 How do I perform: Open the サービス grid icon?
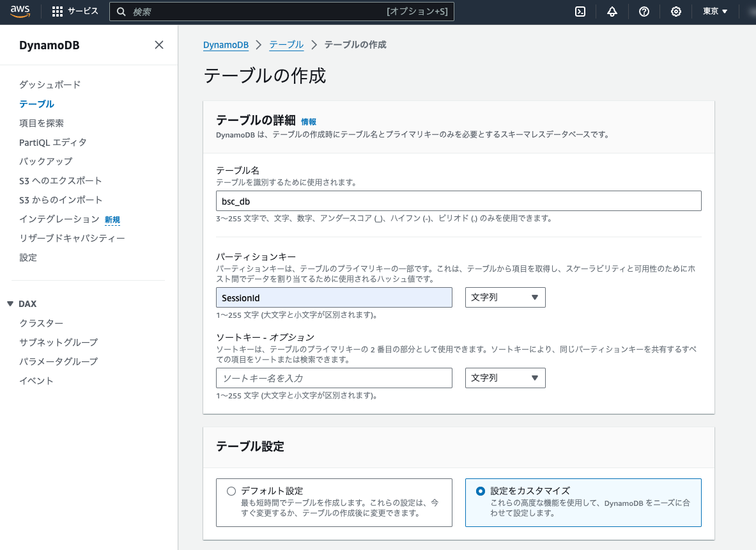tap(56, 11)
